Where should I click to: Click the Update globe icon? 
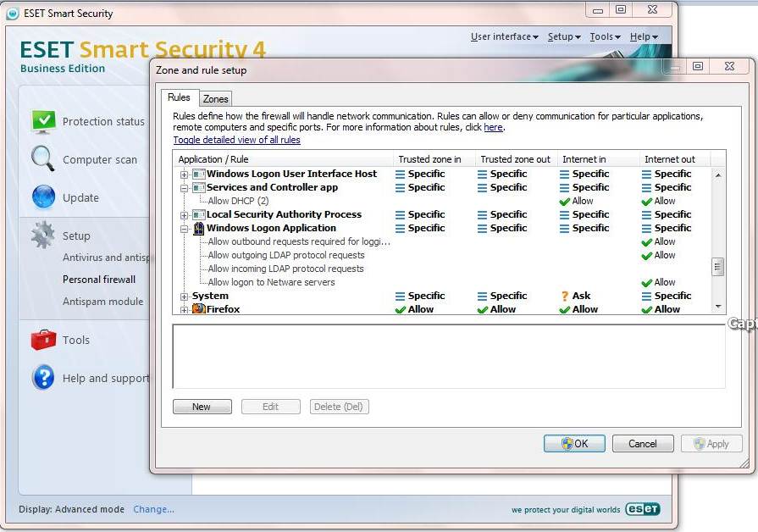point(43,197)
